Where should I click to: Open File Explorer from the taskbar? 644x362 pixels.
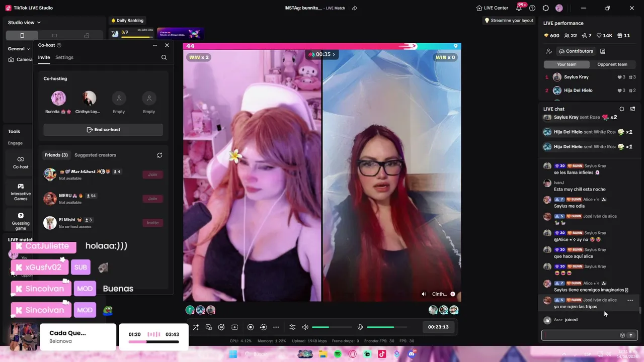[x=323, y=354]
